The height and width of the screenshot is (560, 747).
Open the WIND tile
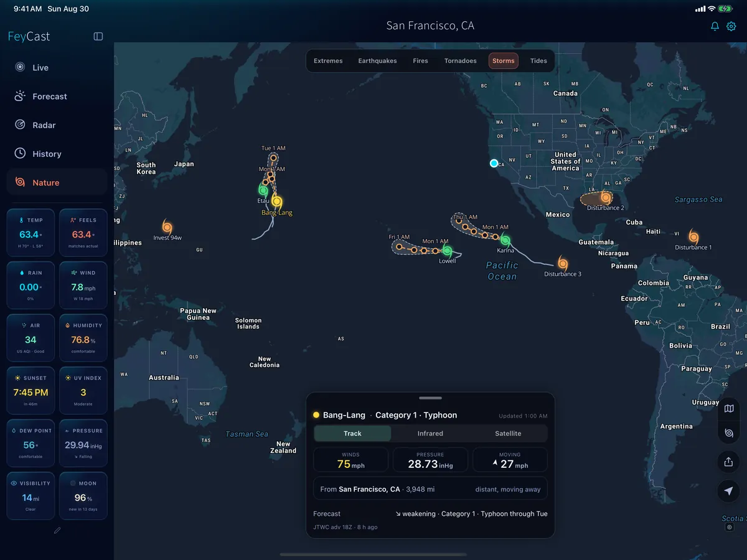click(x=83, y=285)
